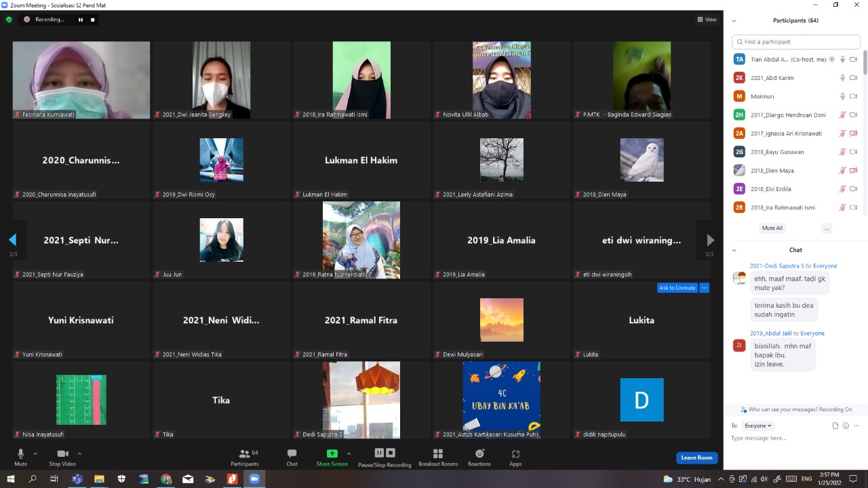This screenshot has height=488, width=868.
Task: Go to next gallery page arrow
Action: point(710,240)
